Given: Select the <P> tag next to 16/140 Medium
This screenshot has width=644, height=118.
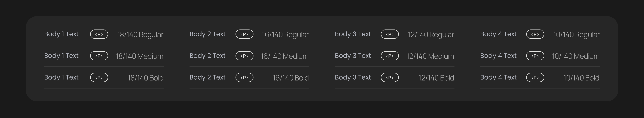Looking at the screenshot, I should 244,56.
